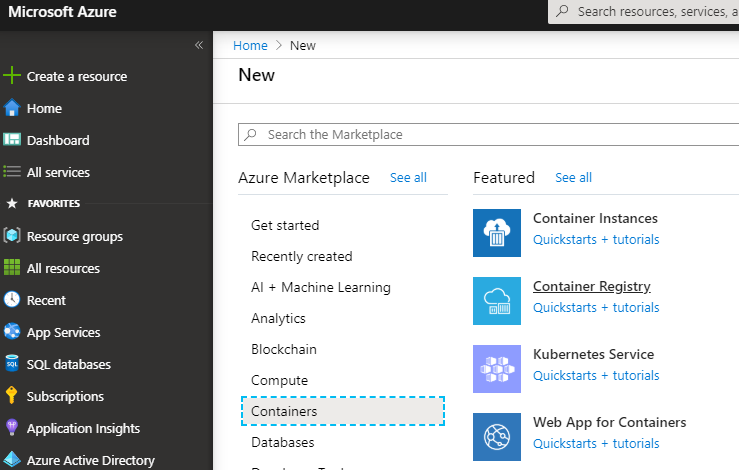This screenshot has height=470, width=739.
Task: Open Kubernetes Service Quickstarts + tutorials link
Action: pyautogui.click(x=596, y=375)
